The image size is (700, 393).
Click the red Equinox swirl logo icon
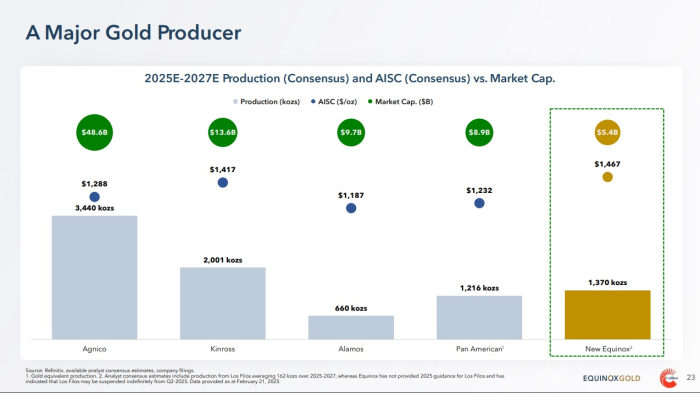click(x=668, y=378)
